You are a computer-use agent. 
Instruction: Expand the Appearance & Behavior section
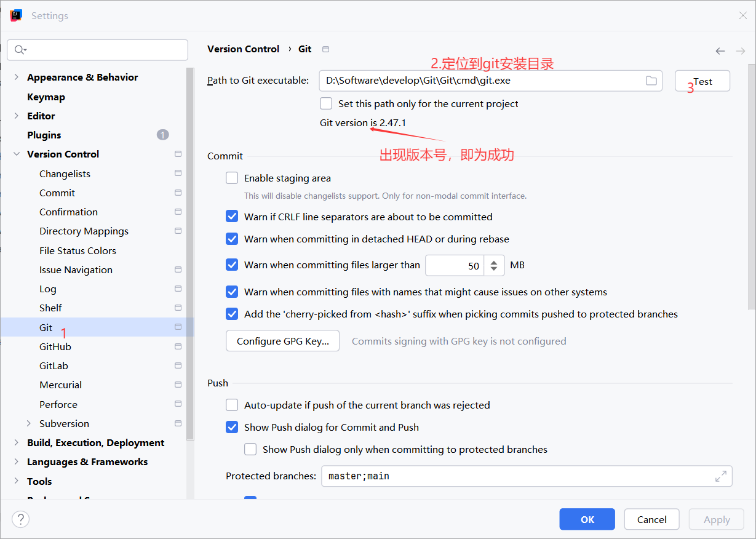pyautogui.click(x=16, y=77)
